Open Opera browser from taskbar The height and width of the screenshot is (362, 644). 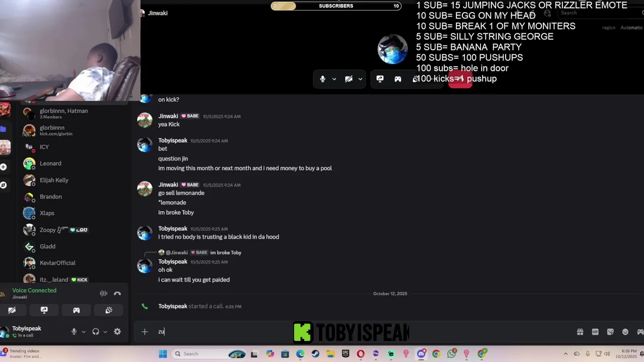tap(360, 354)
